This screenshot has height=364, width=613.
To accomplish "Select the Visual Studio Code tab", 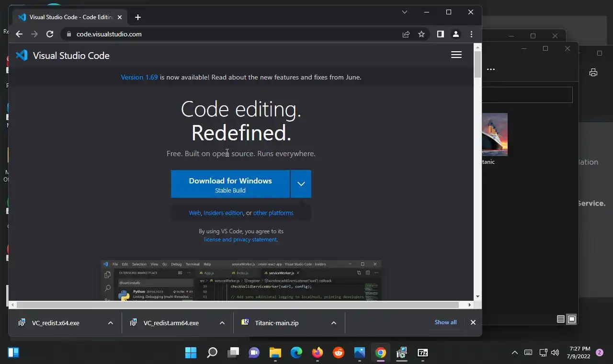I will [71, 17].
